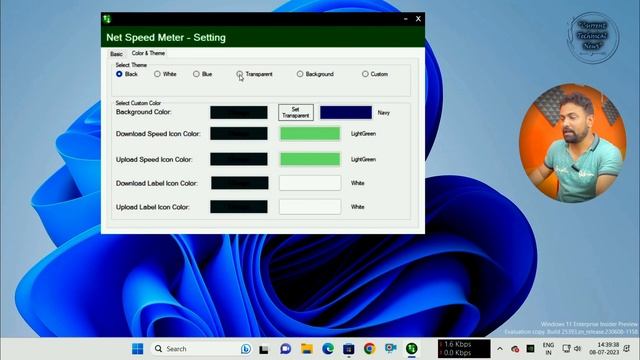Click the Select Theme group label

(x=131, y=65)
